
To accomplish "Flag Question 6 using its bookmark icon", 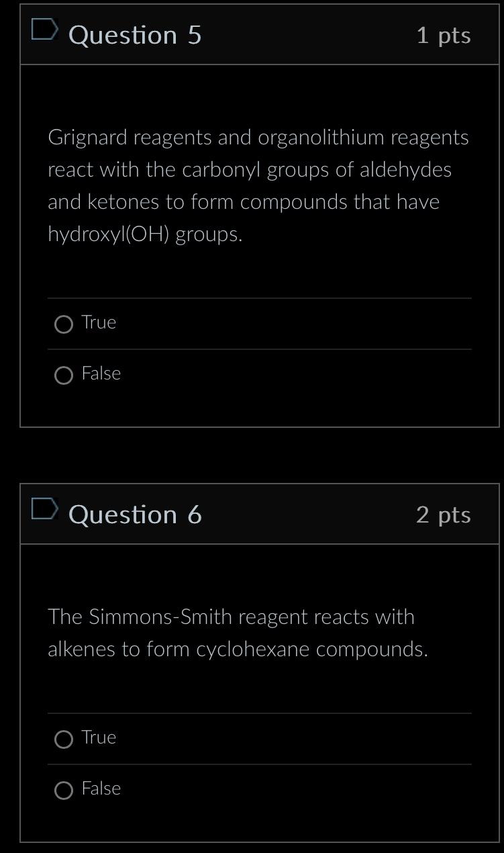I will click(x=44, y=508).
